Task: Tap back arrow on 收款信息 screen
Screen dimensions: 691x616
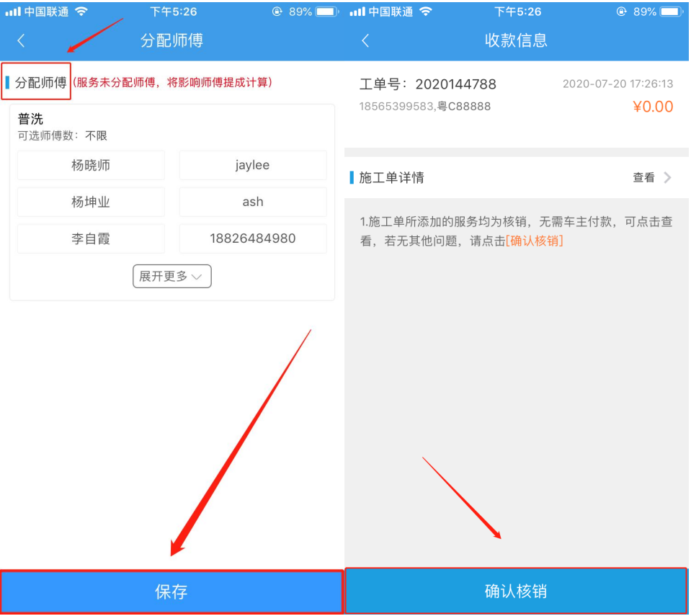Action: (x=365, y=40)
